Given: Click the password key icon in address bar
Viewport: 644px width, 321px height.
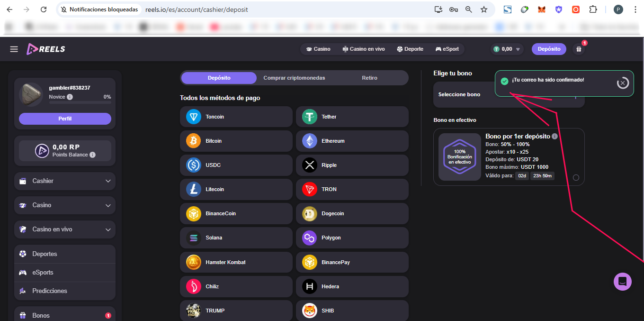Looking at the screenshot, I should 454,9.
